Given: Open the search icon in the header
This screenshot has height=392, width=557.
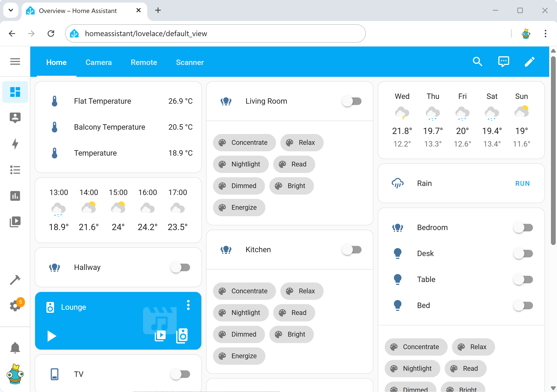Looking at the screenshot, I should click(477, 62).
